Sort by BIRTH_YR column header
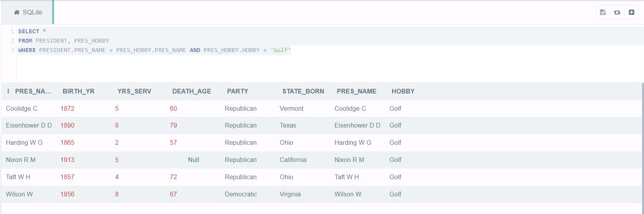The width and height of the screenshot is (644, 214). [78, 91]
